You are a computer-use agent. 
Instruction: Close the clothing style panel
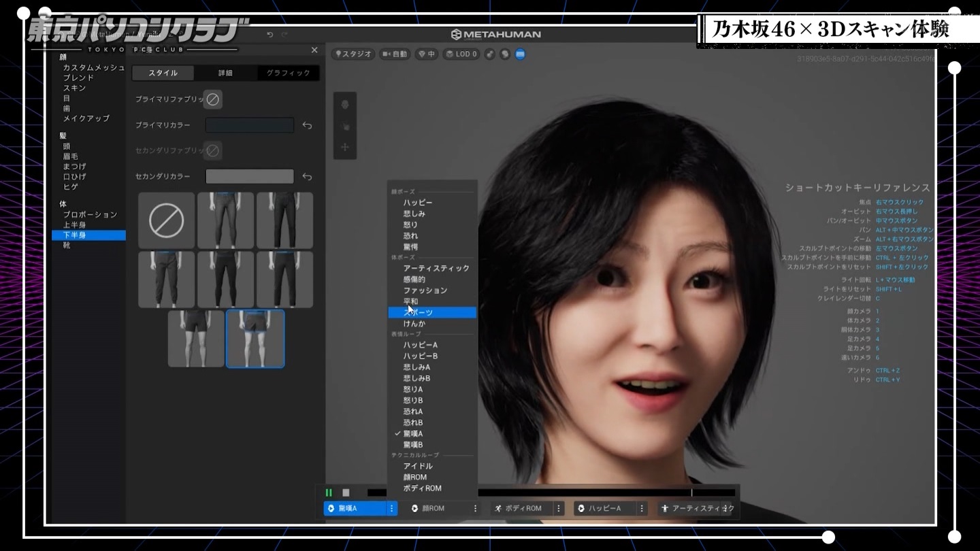coord(314,50)
